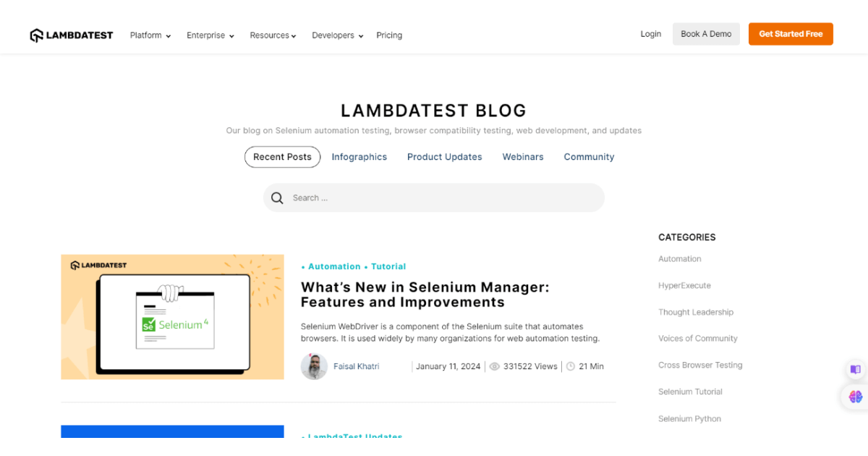
Task: Switch to the Infographics tab
Action: 359,157
